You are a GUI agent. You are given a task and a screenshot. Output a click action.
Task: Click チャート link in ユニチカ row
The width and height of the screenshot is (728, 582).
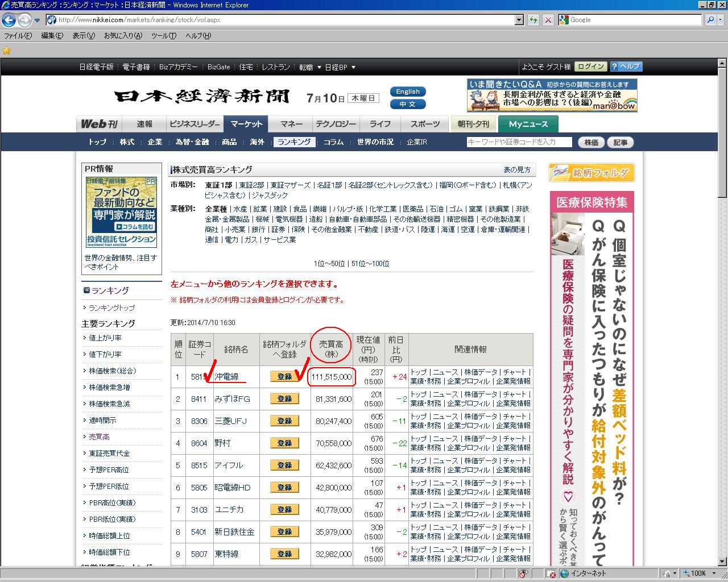[x=515, y=505]
